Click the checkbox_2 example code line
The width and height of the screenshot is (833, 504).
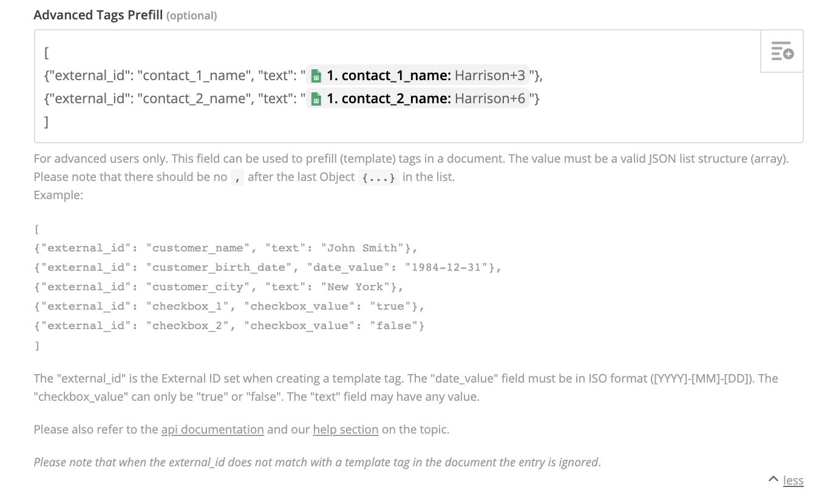coord(229,325)
